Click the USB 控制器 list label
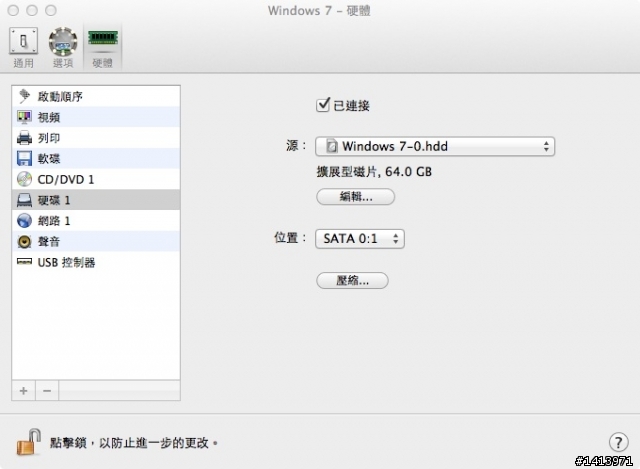 tap(67, 262)
